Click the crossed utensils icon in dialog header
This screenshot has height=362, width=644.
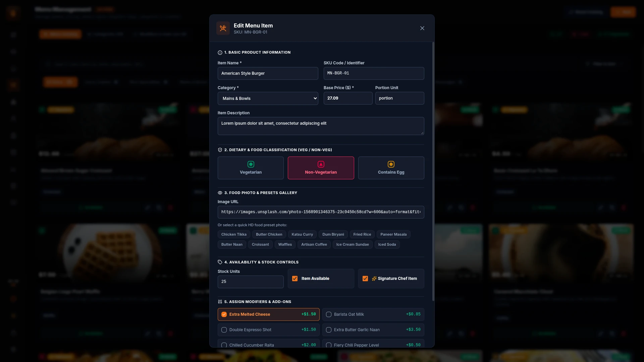pos(223,28)
